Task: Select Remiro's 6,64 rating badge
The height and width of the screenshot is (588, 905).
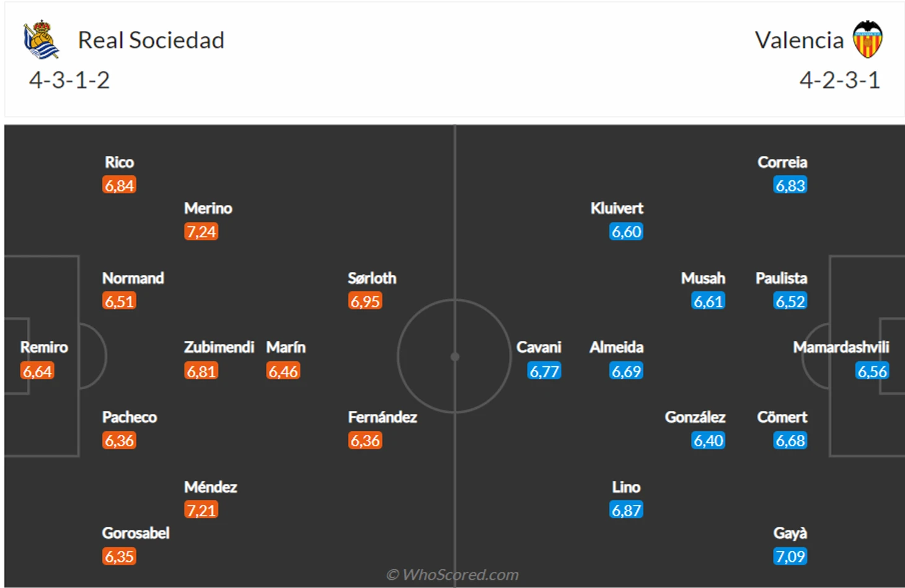Action: (x=37, y=371)
